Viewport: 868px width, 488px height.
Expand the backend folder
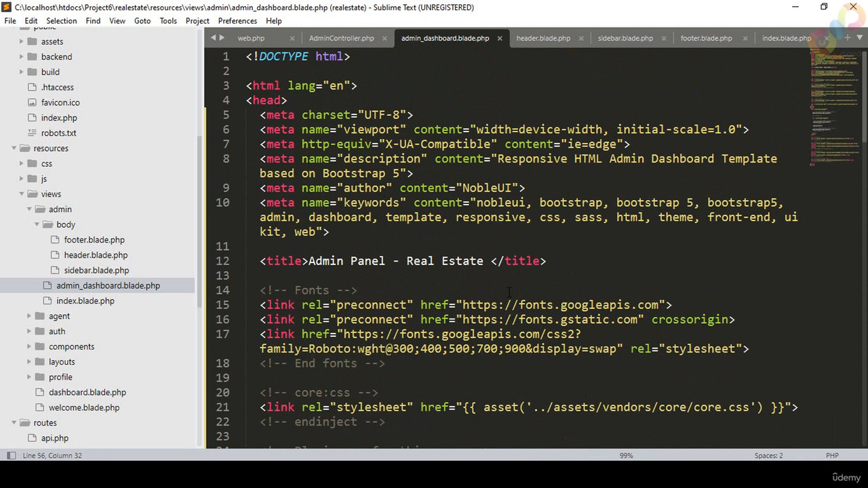22,57
